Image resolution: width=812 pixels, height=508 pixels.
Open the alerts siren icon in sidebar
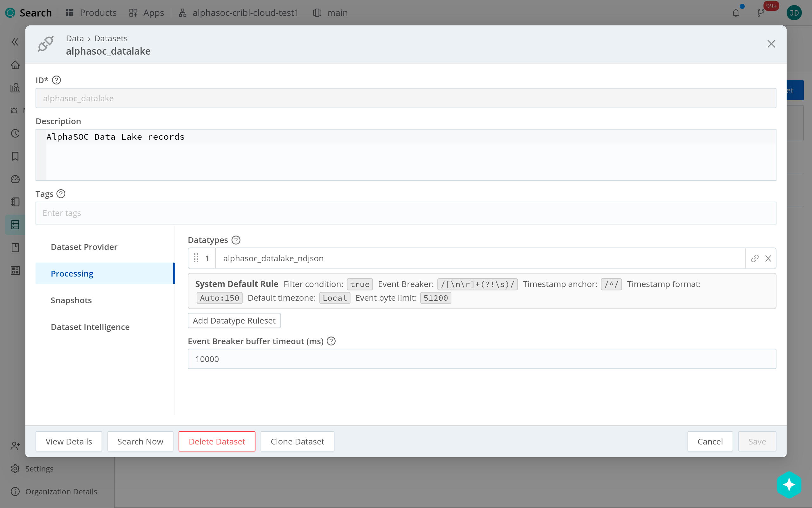[14, 110]
